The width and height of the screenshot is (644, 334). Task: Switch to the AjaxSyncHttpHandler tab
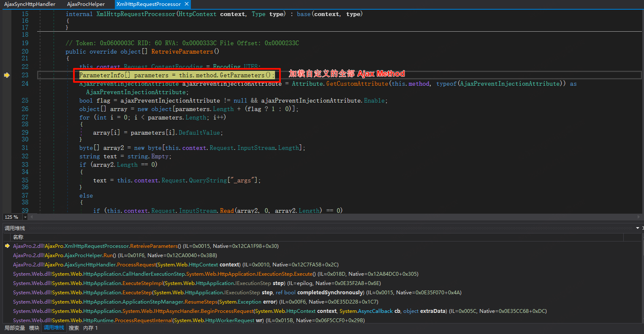pos(30,4)
